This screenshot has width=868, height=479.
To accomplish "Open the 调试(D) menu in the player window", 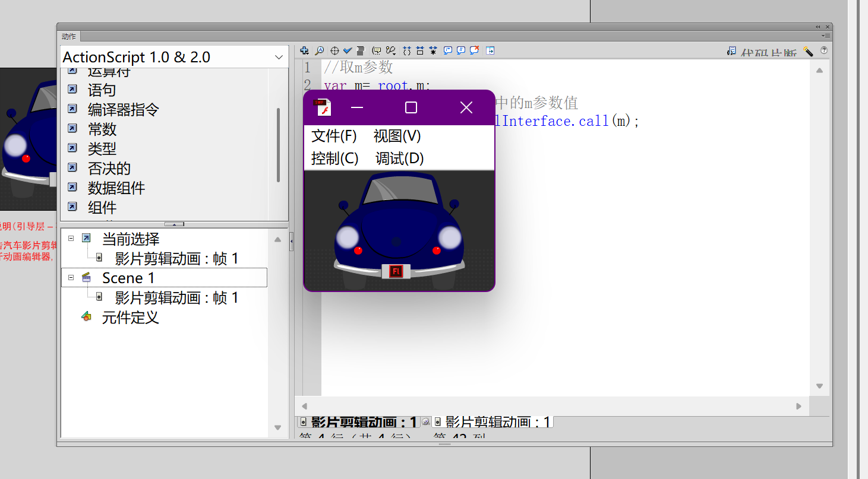I will click(x=398, y=158).
